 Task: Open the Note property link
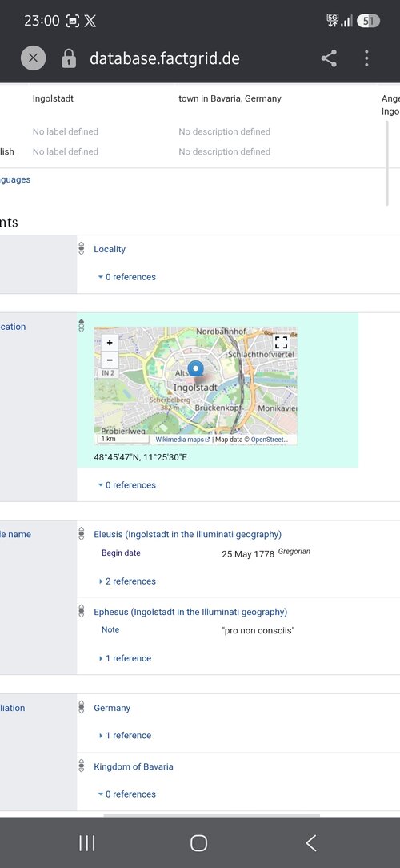pos(110,629)
